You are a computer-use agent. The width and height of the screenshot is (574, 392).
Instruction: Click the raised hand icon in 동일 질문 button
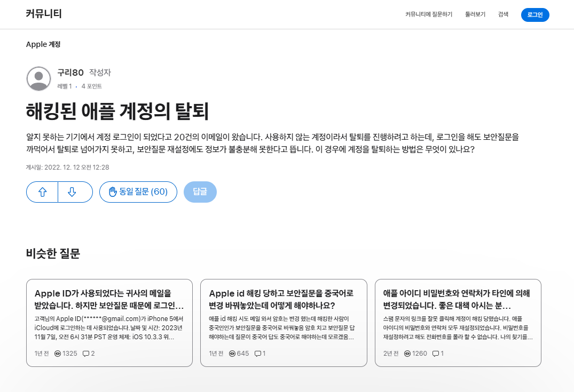click(x=113, y=192)
